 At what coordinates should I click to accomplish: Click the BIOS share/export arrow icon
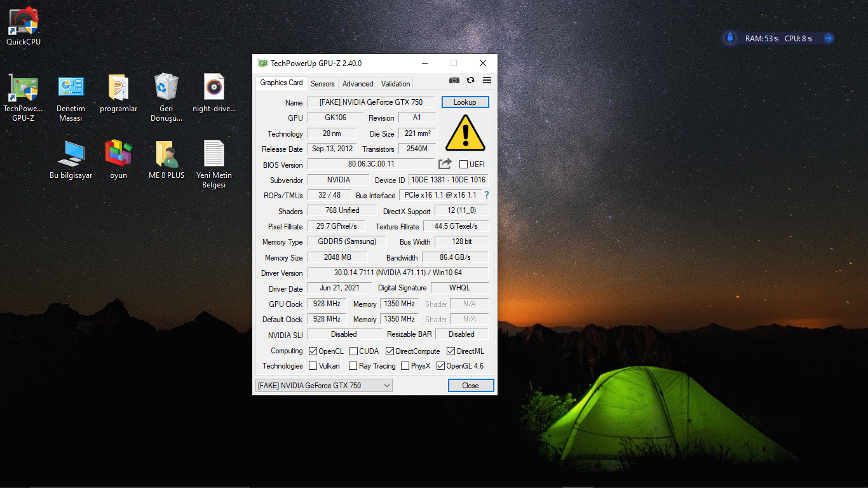(445, 164)
